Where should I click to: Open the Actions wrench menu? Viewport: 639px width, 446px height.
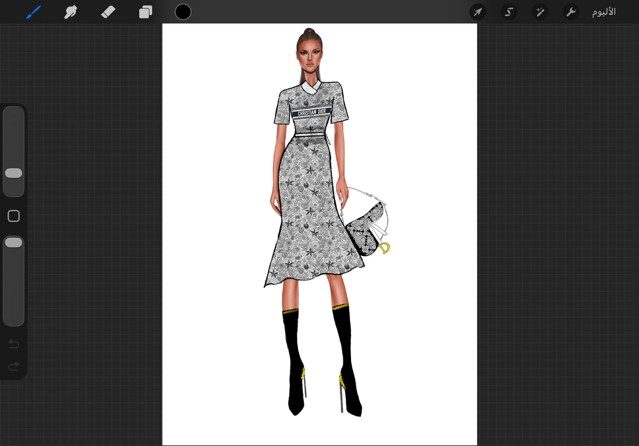pyautogui.click(x=571, y=12)
